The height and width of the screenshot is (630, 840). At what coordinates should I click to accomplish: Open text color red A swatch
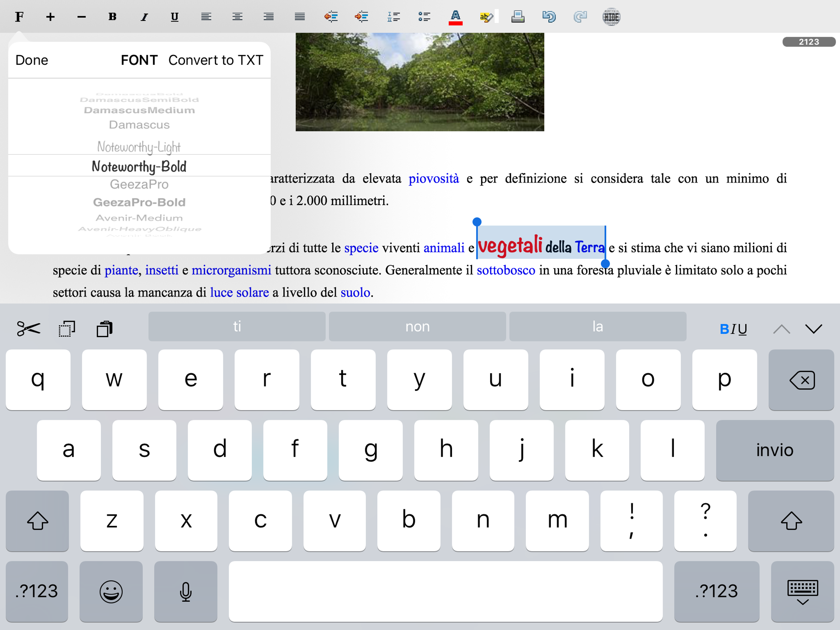pyautogui.click(x=455, y=17)
